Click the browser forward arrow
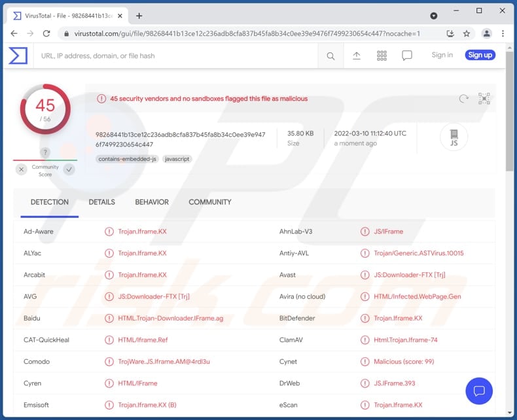 point(30,33)
